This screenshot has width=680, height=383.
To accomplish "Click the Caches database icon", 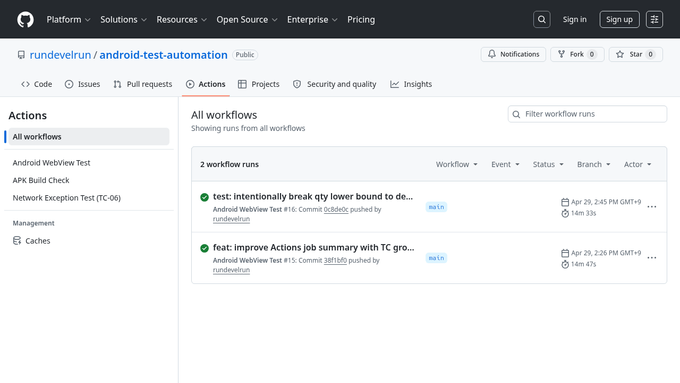I will point(17,241).
